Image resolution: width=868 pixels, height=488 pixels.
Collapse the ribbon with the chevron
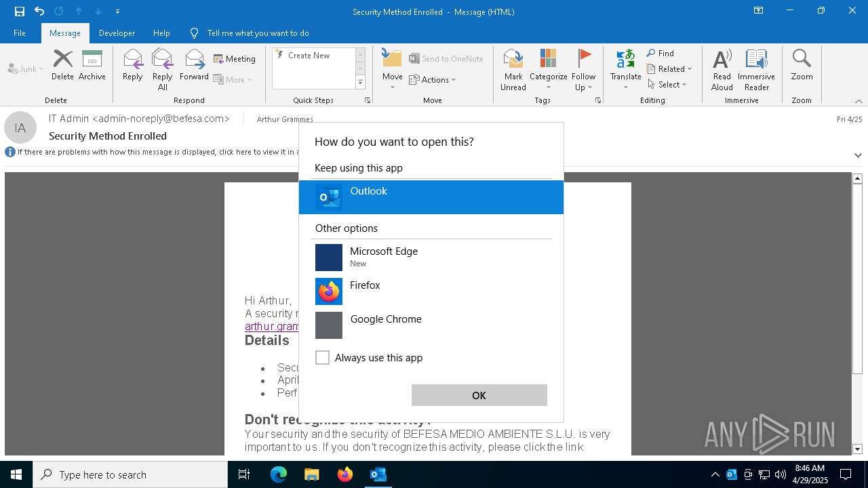859,101
